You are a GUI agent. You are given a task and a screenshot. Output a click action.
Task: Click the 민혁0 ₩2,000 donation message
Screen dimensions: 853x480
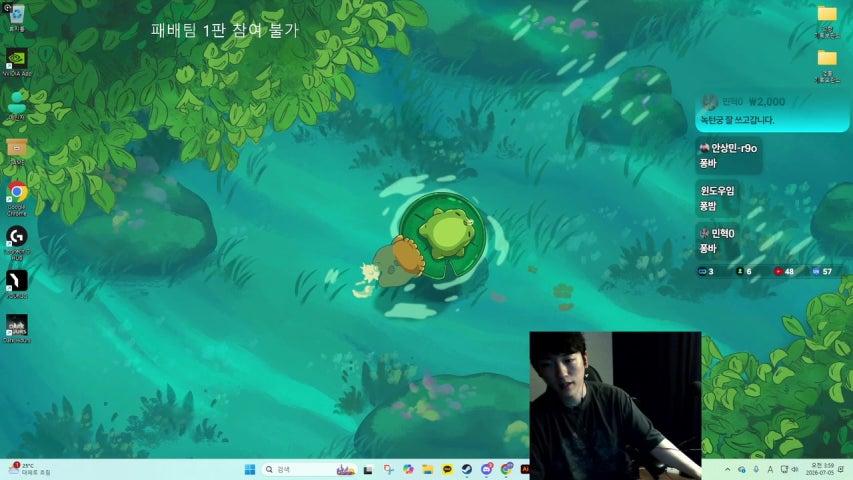771,111
